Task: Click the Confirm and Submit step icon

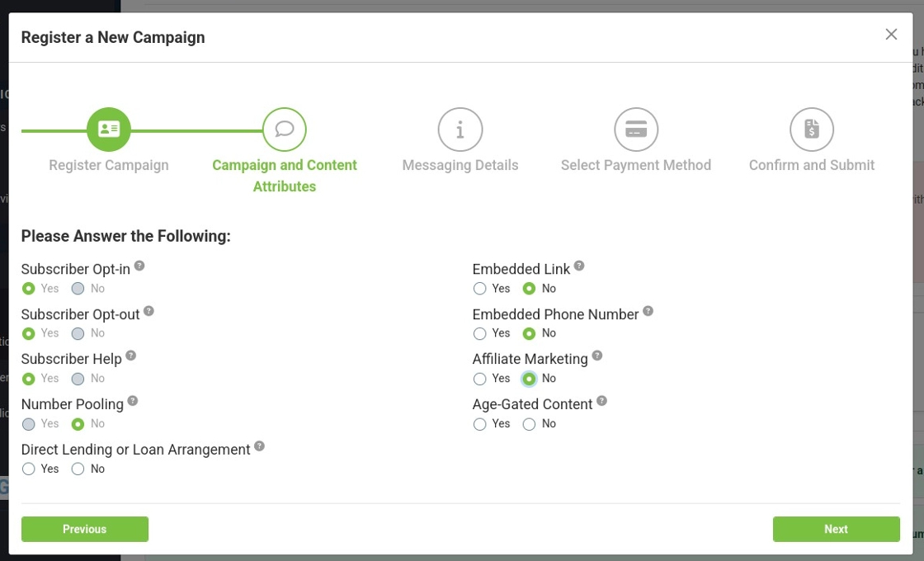Action: point(812,130)
